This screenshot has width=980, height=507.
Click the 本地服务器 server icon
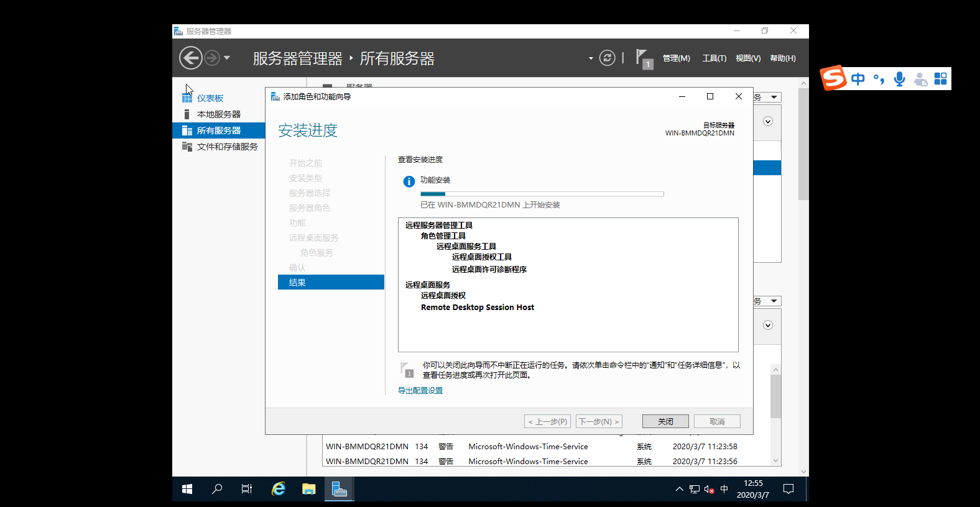click(x=187, y=114)
